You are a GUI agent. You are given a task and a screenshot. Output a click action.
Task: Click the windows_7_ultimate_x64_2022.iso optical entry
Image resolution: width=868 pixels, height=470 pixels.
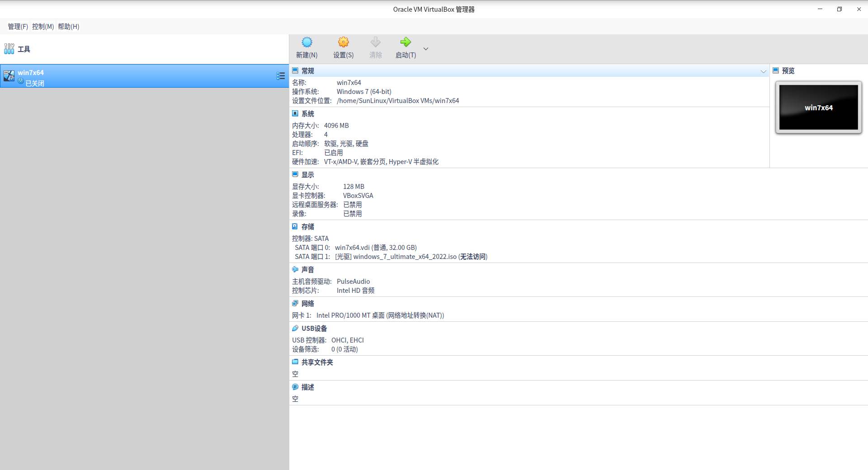411,257
